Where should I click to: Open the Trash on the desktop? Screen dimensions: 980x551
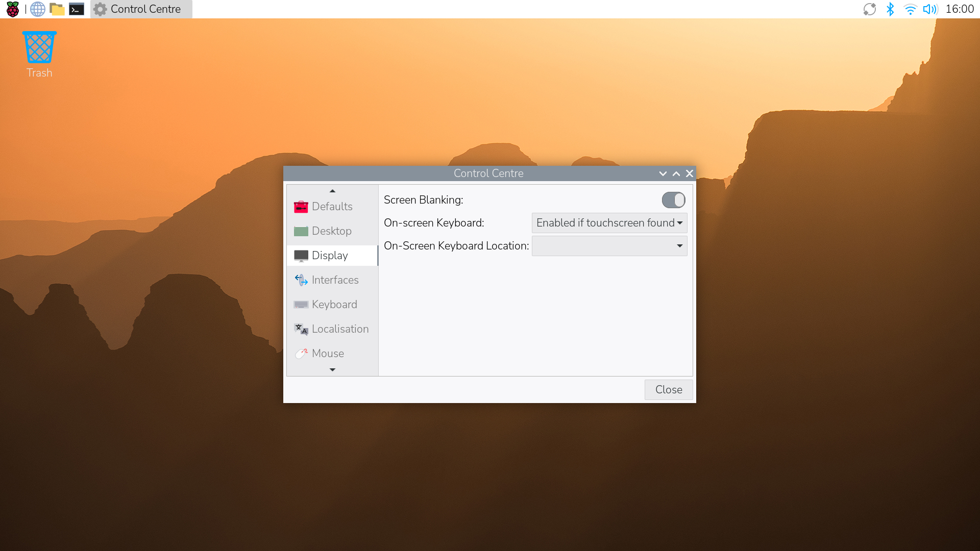click(39, 48)
